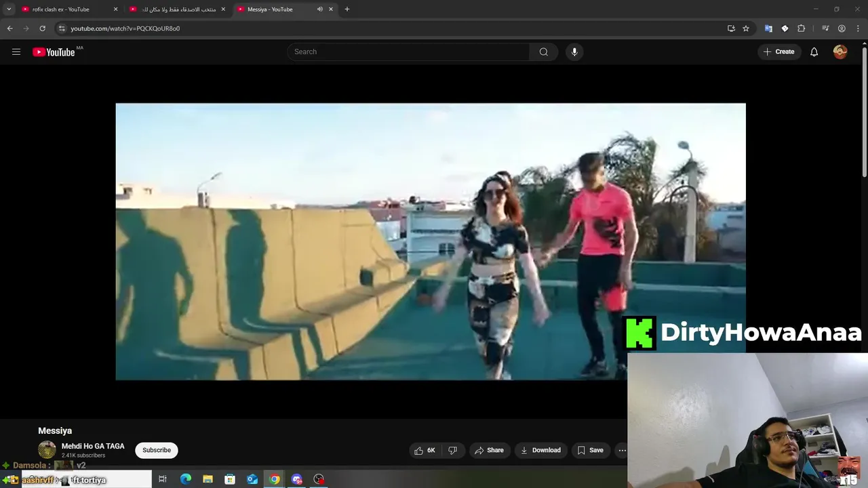This screenshot has width=868, height=488.
Task: Launch Microsoft Edge from taskbar
Action: point(185,479)
